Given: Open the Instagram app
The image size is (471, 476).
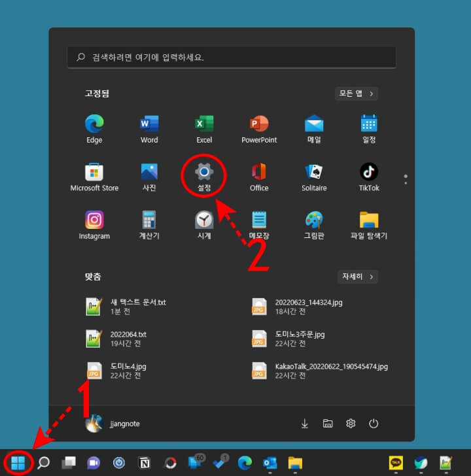Looking at the screenshot, I should [x=94, y=225].
